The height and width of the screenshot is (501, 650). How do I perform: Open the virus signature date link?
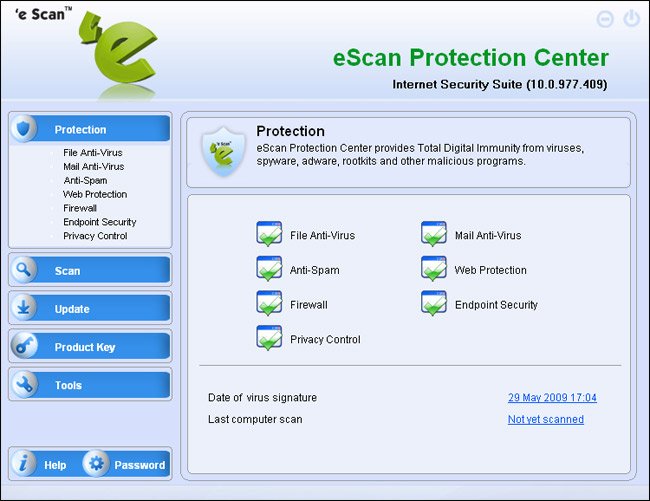(x=552, y=397)
